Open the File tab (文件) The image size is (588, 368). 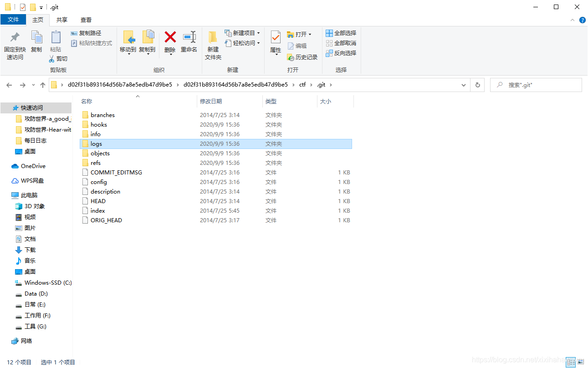click(x=13, y=20)
